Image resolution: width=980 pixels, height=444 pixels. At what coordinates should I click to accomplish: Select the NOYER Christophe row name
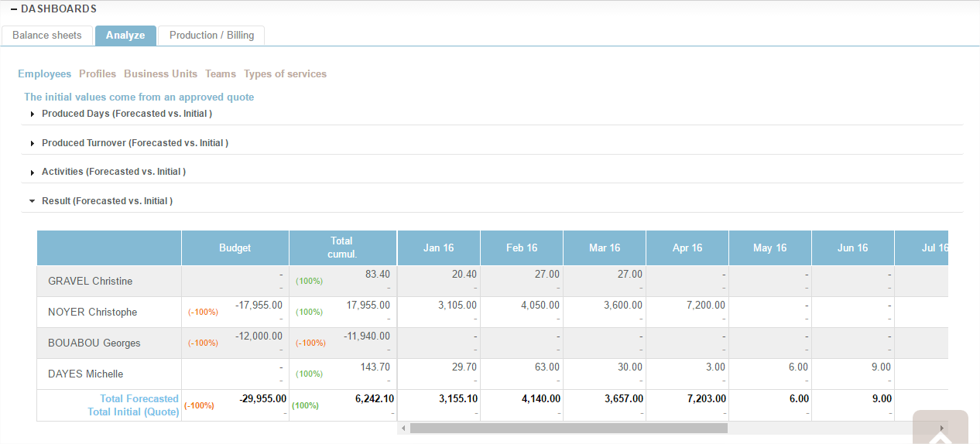pos(93,313)
